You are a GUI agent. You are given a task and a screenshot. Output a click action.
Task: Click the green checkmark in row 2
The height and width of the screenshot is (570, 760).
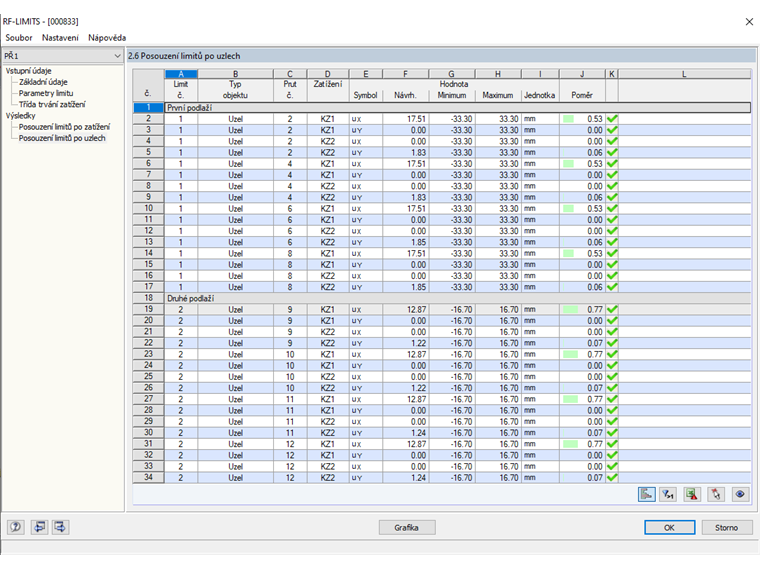click(612, 119)
